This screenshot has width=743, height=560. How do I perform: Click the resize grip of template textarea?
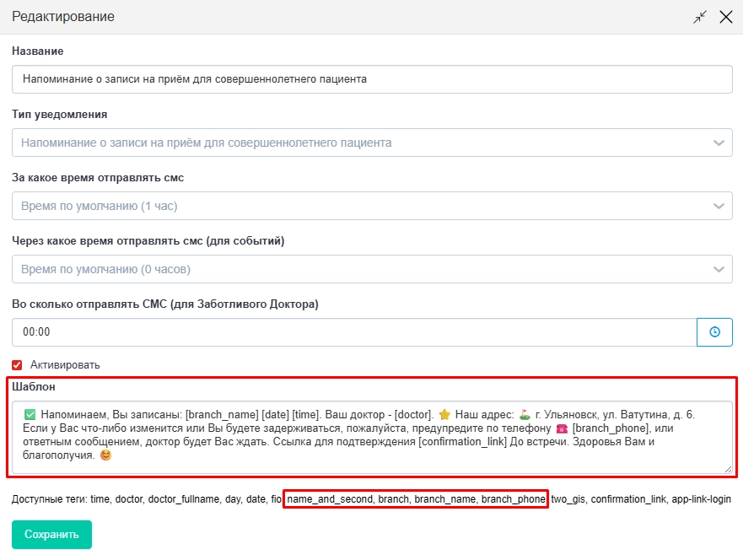(x=728, y=469)
